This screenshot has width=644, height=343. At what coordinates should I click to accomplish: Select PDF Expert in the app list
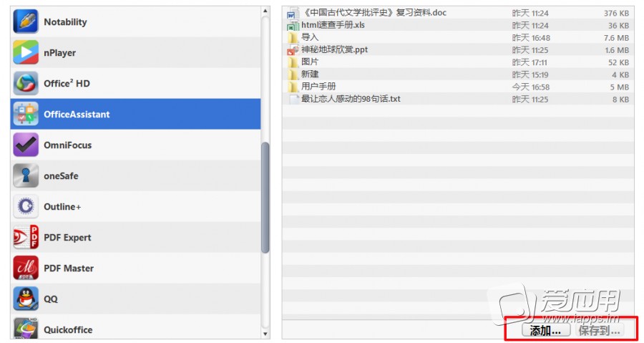(135, 238)
